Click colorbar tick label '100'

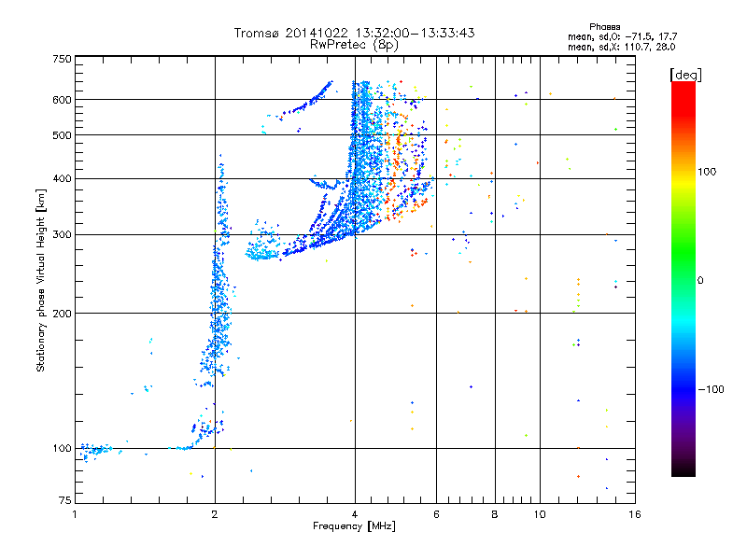[x=707, y=172]
